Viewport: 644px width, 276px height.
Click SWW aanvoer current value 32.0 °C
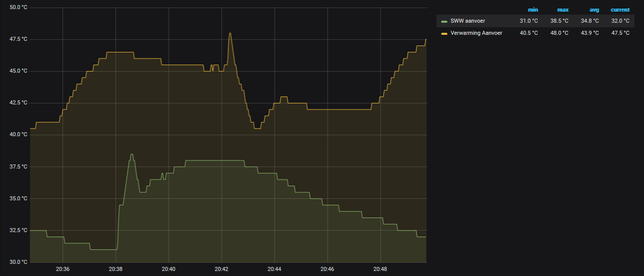620,21
